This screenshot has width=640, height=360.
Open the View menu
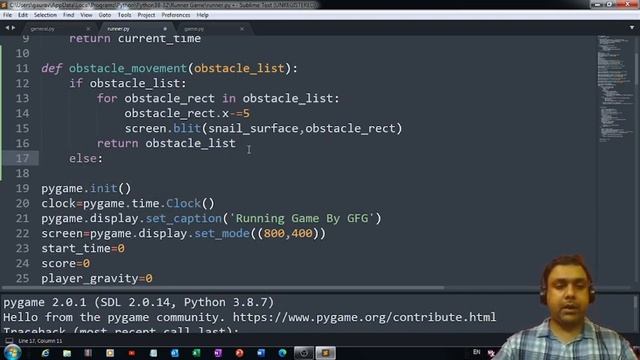(86, 15)
